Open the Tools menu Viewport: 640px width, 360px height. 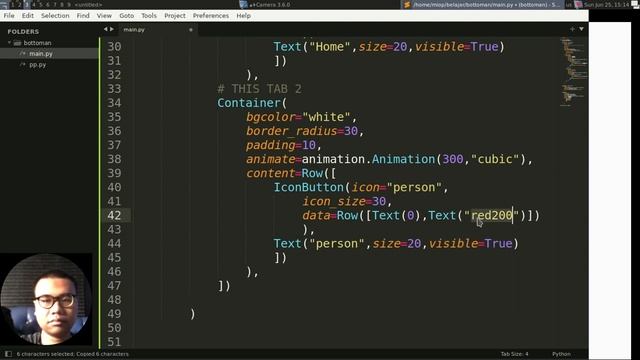point(149,16)
